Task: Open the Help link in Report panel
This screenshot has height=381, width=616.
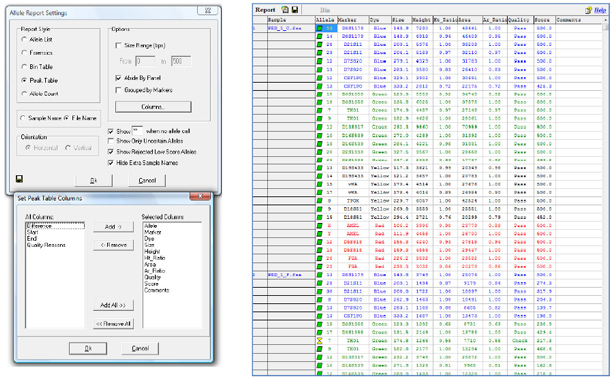Action: 600,10
